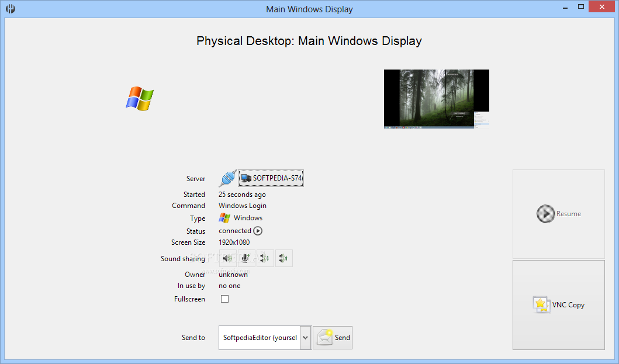This screenshot has width=619, height=364.
Task: Click the Physical Desktop heading text
Action: click(x=309, y=41)
